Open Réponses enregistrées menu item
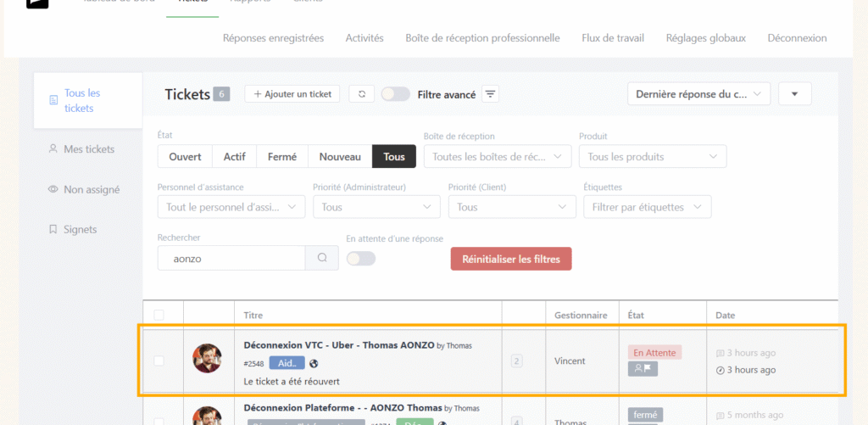The width and height of the screenshot is (868, 425). tap(273, 38)
